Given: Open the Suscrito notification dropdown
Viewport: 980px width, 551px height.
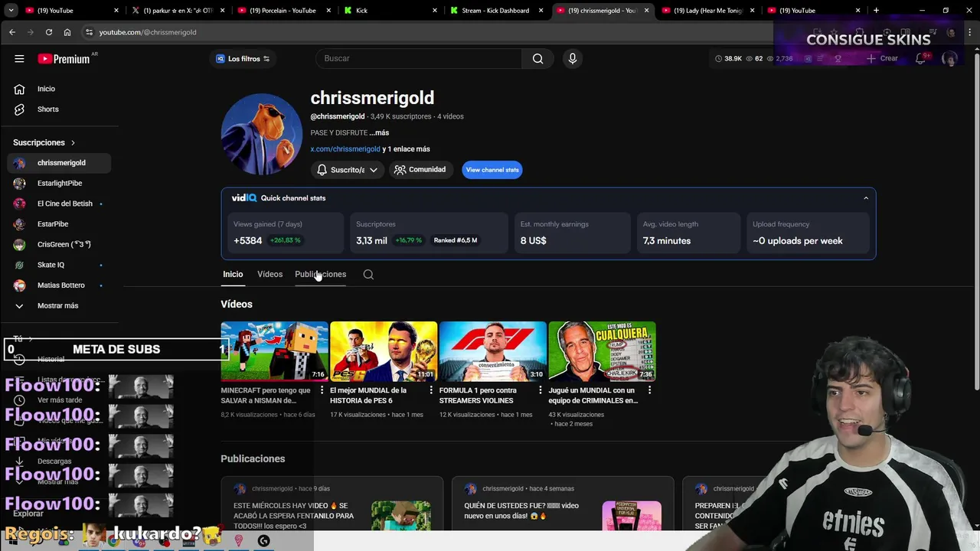Looking at the screenshot, I should (x=348, y=170).
